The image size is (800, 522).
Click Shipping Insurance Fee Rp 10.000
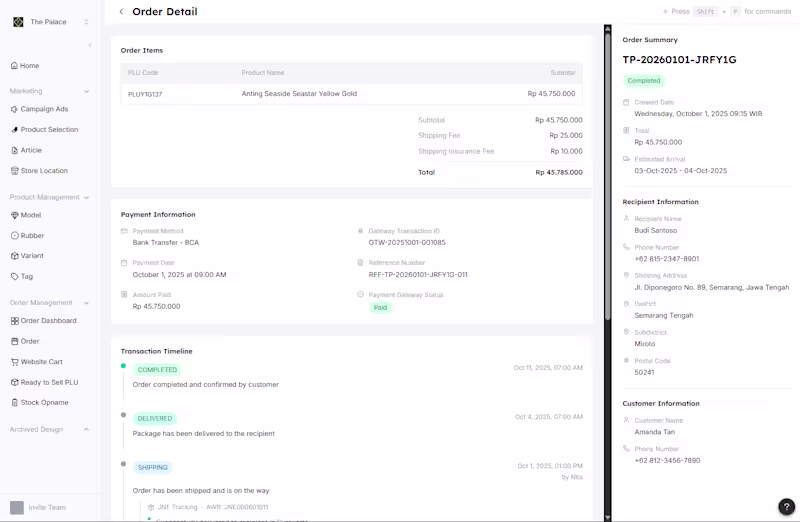[x=566, y=151]
